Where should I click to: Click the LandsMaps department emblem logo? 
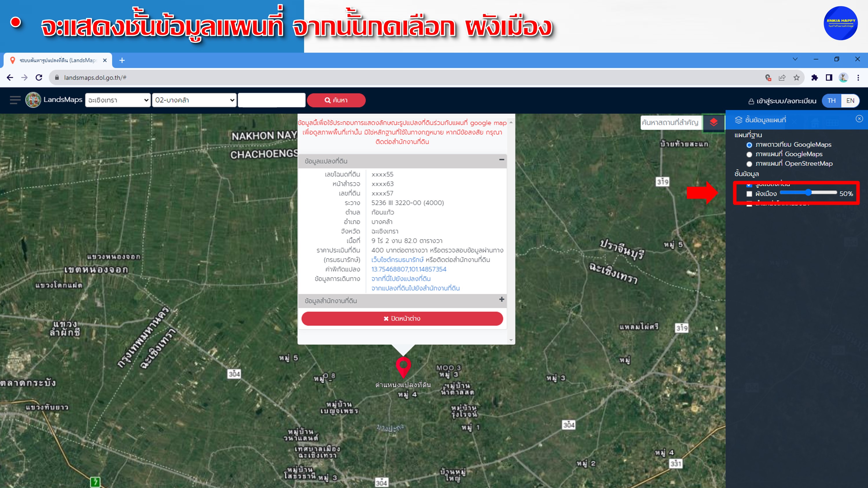point(33,100)
